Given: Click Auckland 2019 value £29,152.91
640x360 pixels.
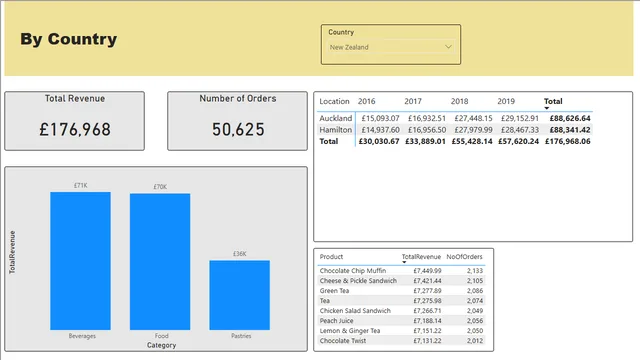Looking at the screenshot, I should [520, 118].
